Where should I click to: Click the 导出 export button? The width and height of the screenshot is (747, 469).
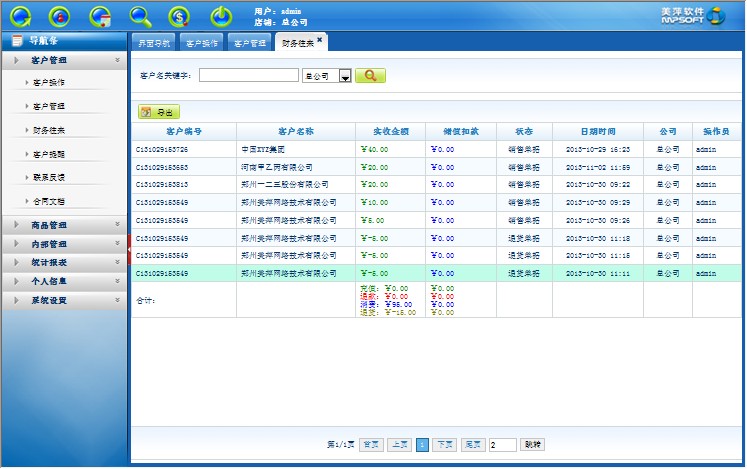(159, 113)
